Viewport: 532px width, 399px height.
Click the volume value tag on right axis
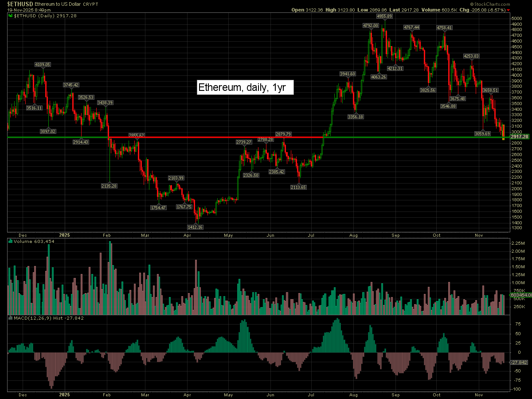520,295
